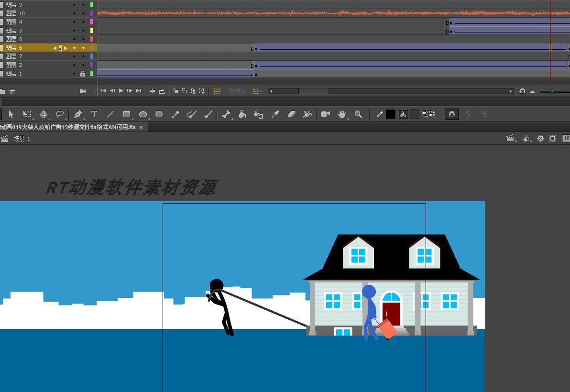Toggle the timeline camera layer button
This screenshot has height=392, width=570.
point(83,91)
